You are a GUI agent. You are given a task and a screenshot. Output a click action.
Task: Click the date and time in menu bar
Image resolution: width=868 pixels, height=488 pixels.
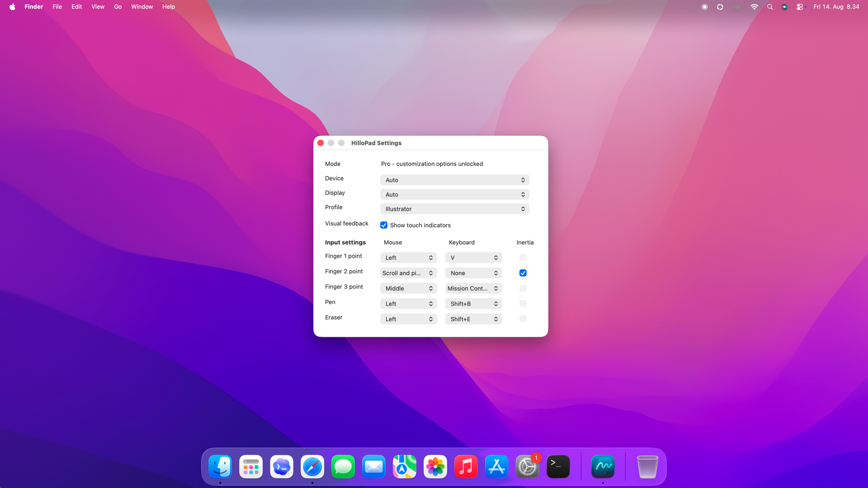pyautogui.click(x=836, y=7)
